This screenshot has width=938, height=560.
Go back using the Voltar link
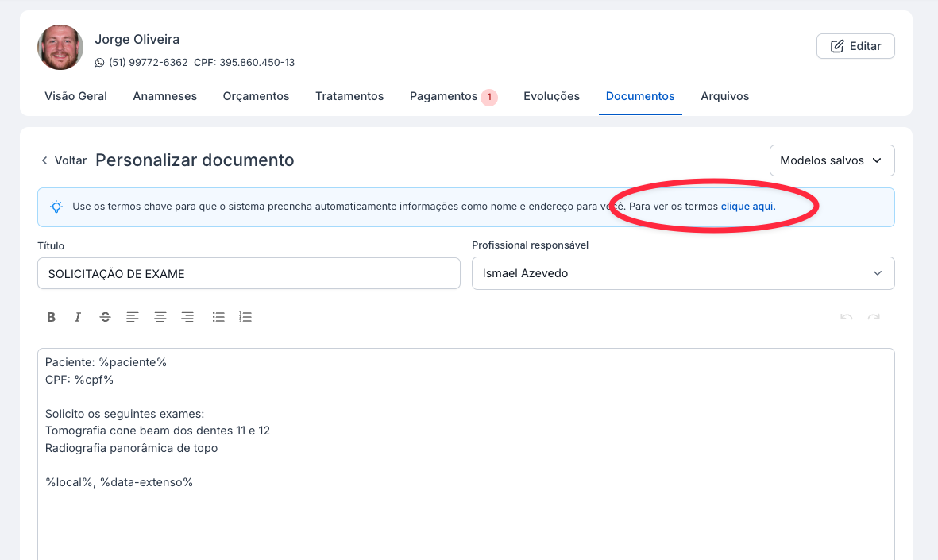(64, 160)
